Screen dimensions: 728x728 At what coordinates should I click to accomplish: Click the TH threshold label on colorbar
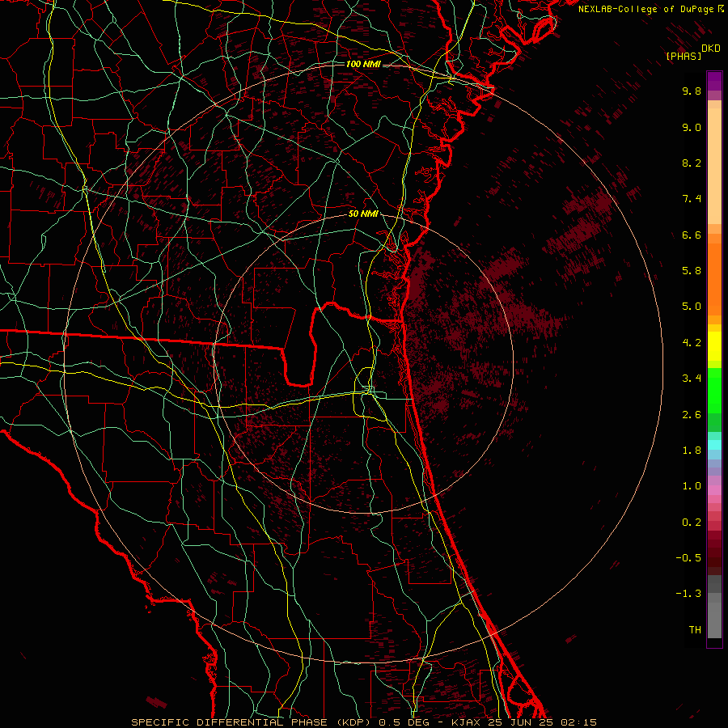pyautogui.click(x=695, y=630)
